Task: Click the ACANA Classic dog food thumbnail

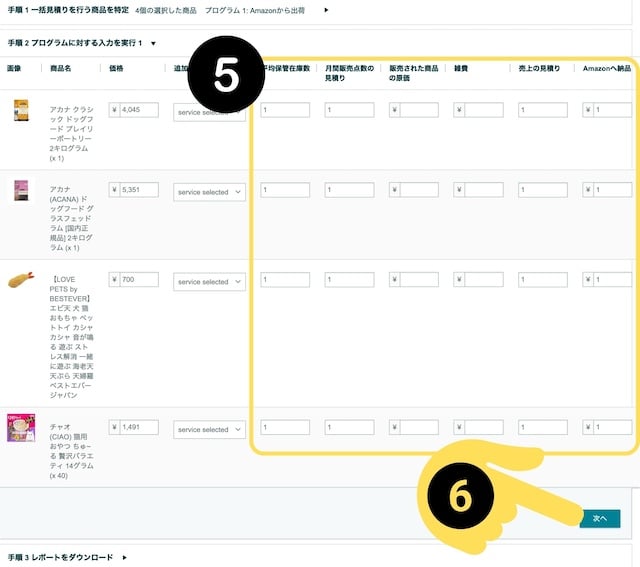Action: tap(21, 111)
